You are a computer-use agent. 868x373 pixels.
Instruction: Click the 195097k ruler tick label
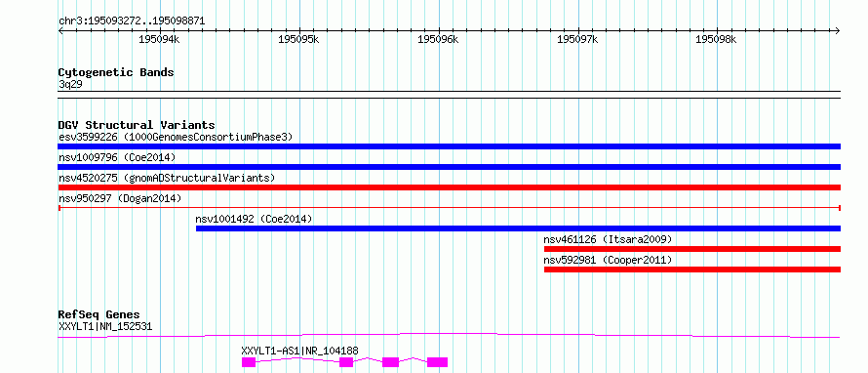577,39
